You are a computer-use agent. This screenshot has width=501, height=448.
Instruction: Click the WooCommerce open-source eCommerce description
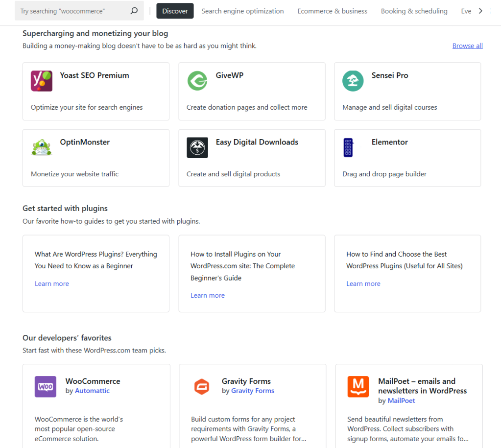click(78, 429)
